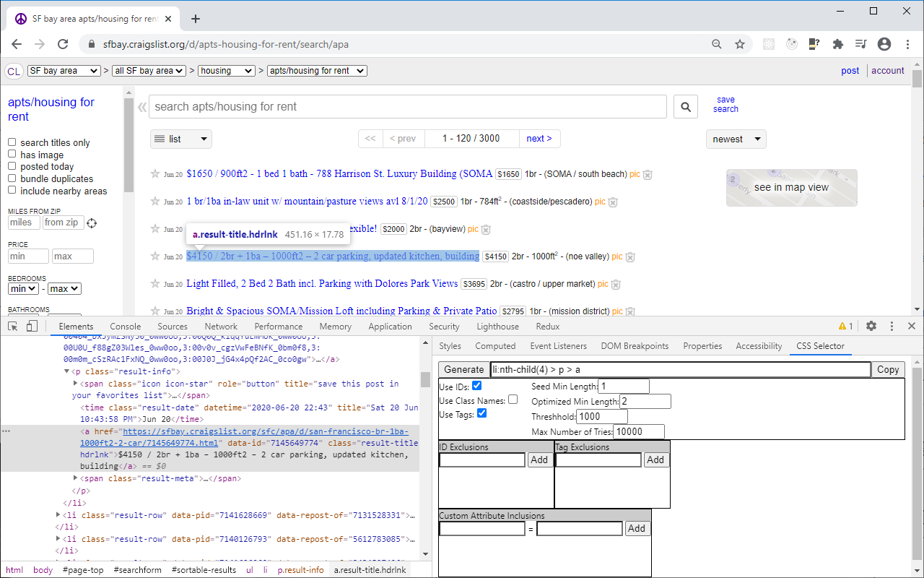
Task: Favorite the 1 br/1ba in-law unit listing star
Action: (154, 201)
